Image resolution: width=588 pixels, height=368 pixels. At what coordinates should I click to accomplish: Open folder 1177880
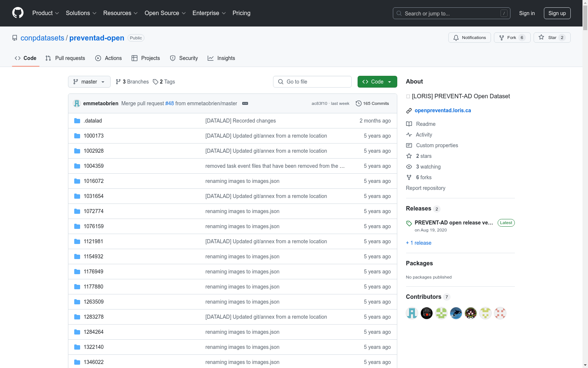point(93,287)
